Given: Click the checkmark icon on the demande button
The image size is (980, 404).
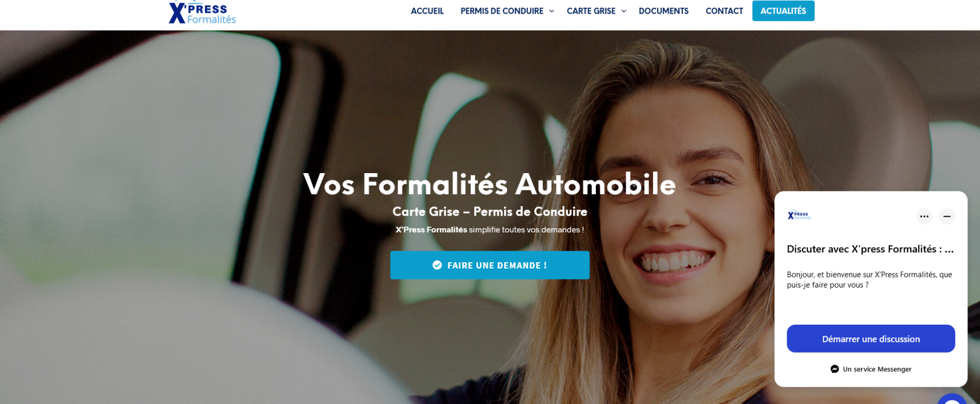Looking at the screenshot, I should coord(437,265).
